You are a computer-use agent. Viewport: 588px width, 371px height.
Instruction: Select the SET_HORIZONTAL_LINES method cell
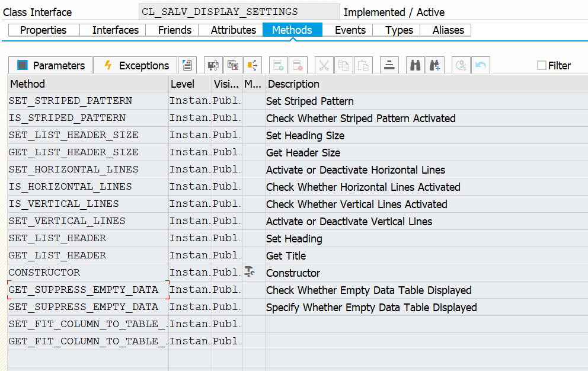point(88,170)
